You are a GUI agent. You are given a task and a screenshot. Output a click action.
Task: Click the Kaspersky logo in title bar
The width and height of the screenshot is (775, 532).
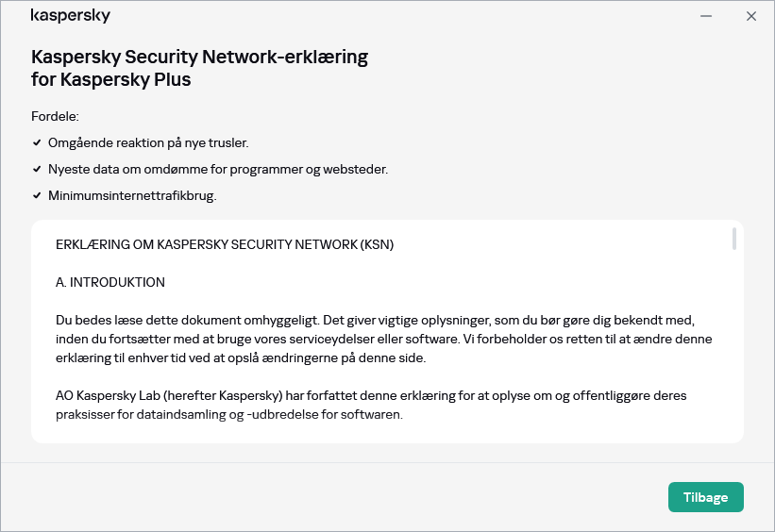coord(71,16)
